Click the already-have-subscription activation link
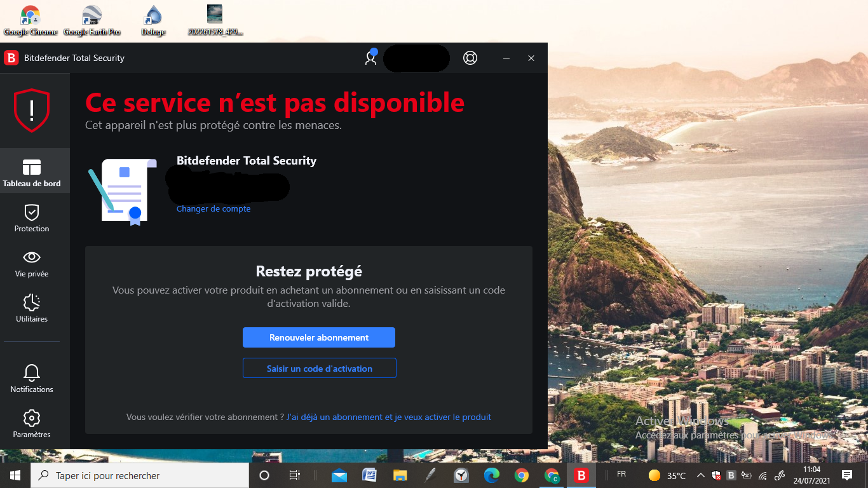The width and height of the screenshot is (868, 488). pyautogui.click(x=389, y=417)
